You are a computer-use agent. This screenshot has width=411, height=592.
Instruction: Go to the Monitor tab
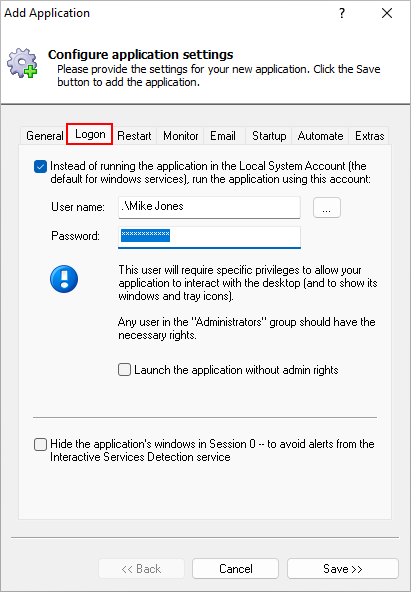tap(180, 136)
